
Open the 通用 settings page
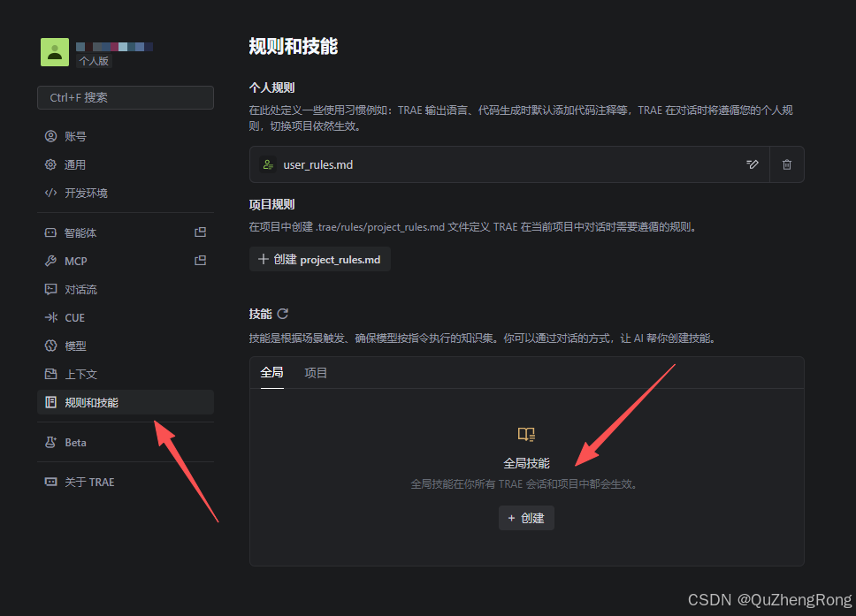(126, 164)
